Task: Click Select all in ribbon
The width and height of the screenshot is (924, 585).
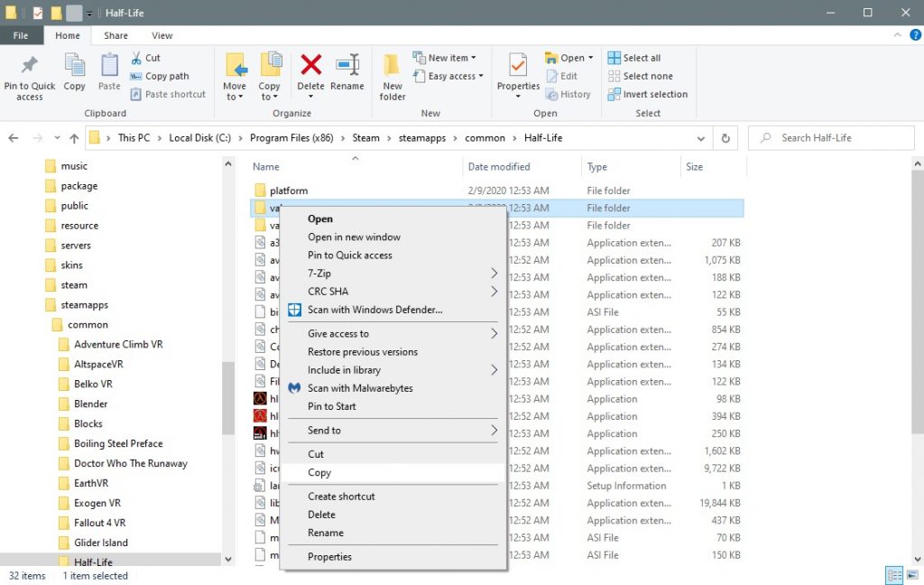Action: click(634, 58)
